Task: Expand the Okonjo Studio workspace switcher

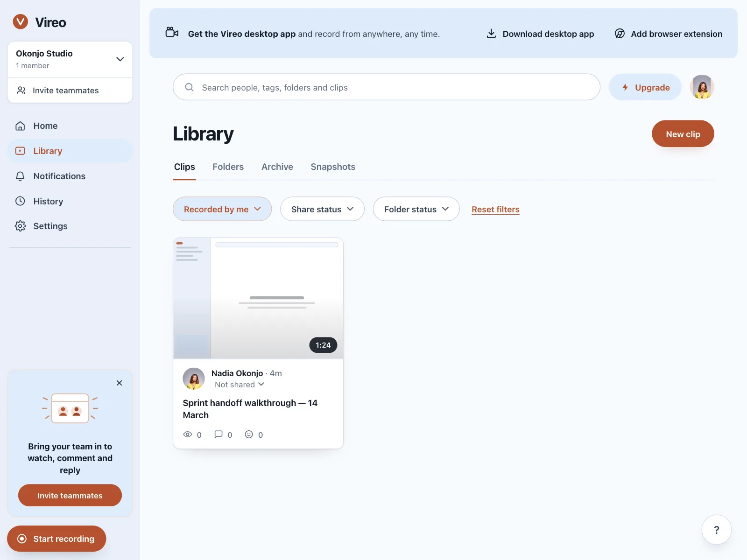Action: click(x=70, y=59)
